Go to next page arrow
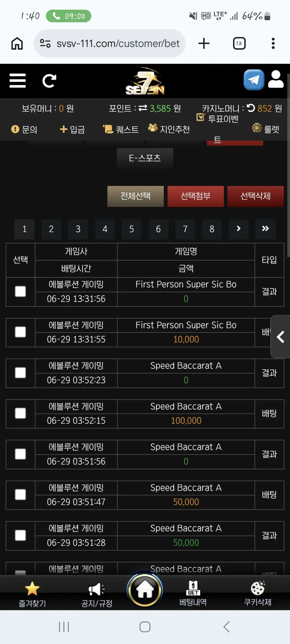 (239, 229)
